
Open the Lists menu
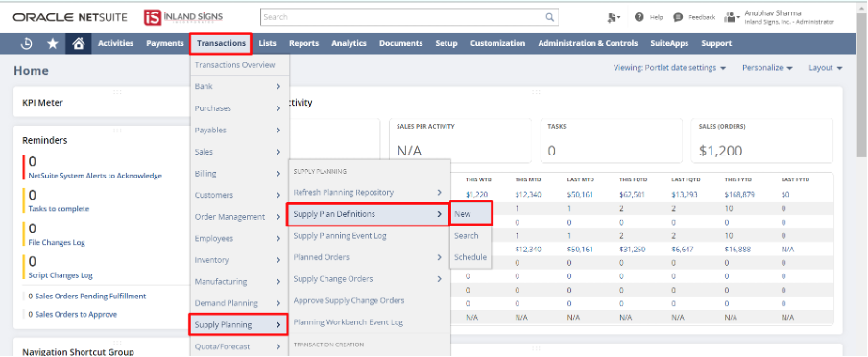267,43
